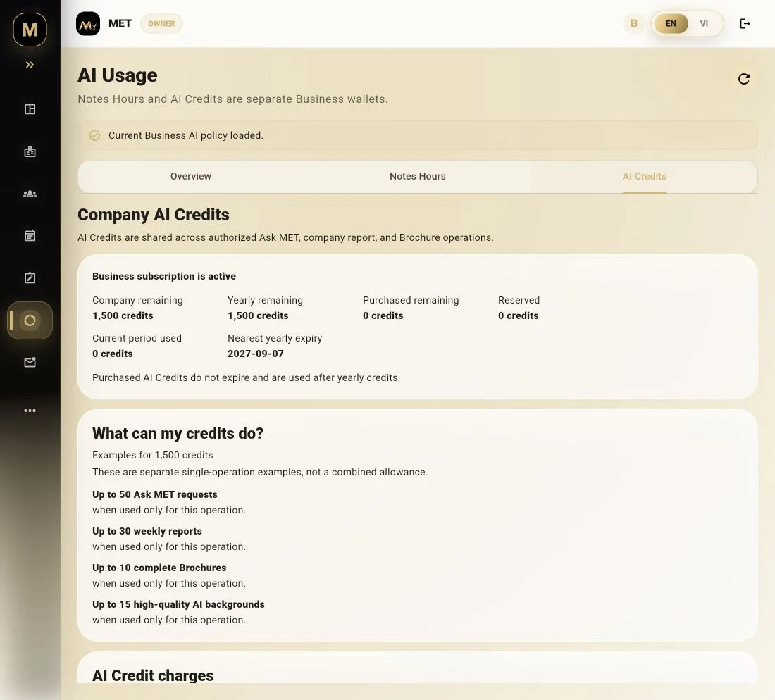Switch to the Overview tab
The width and height of the screenshot is (775, 700).
pyautogui.click(x=191, y=176)
